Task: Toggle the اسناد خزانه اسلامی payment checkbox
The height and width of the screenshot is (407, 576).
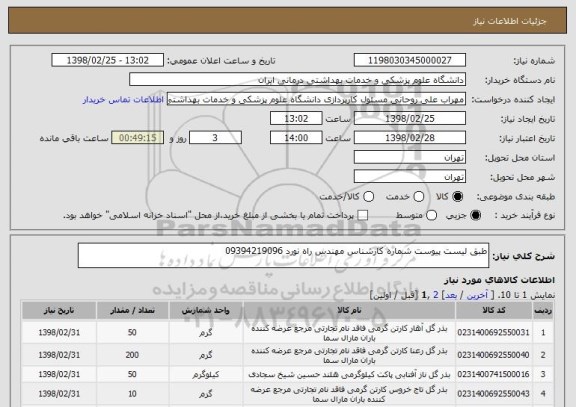Action: click(363, 216)
